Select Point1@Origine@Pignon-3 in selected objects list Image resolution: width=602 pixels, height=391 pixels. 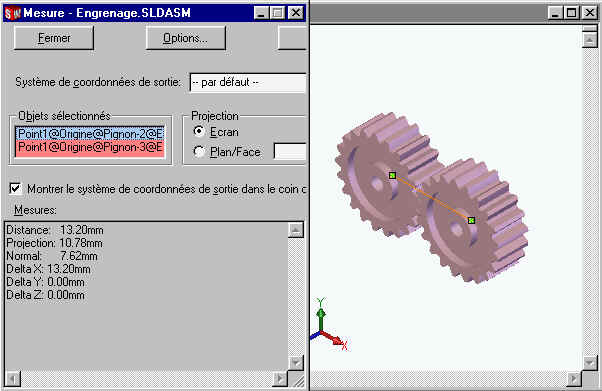[x=90, y=147]
